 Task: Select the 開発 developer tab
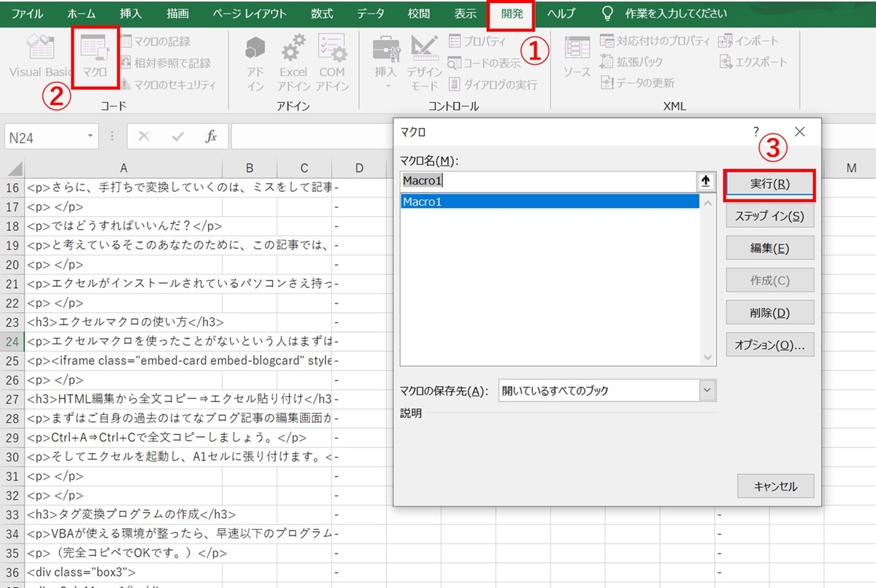point(512,14)
